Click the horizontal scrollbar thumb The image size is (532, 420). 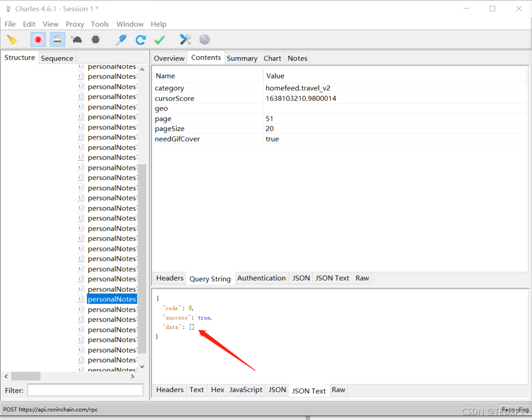coord(26,376)
